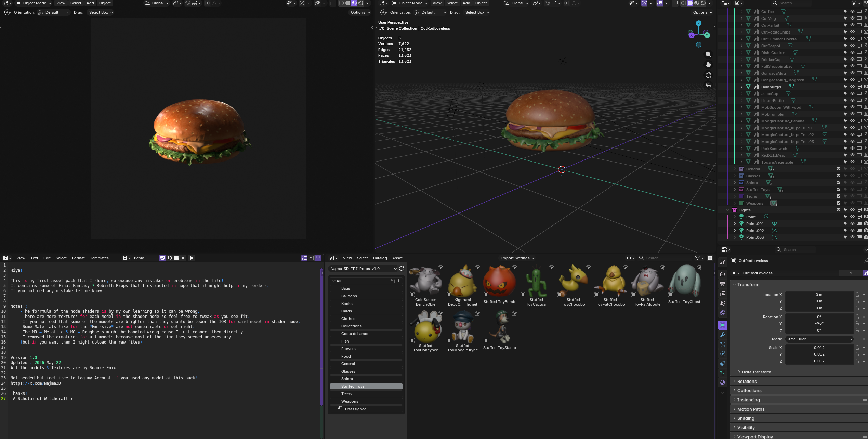Open the Render properties tab icon

tap(723, 274)
